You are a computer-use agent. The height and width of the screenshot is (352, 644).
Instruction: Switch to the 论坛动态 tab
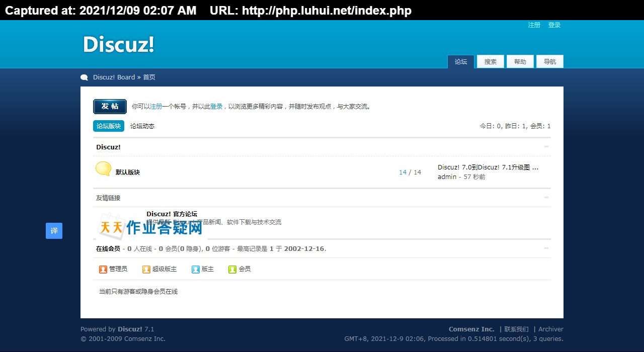pyautogui.click(x=142, y=126)
